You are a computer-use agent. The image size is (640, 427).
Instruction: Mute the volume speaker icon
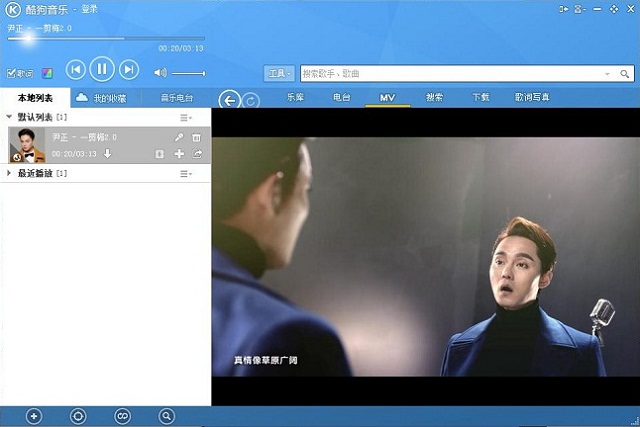coord(160,73)
